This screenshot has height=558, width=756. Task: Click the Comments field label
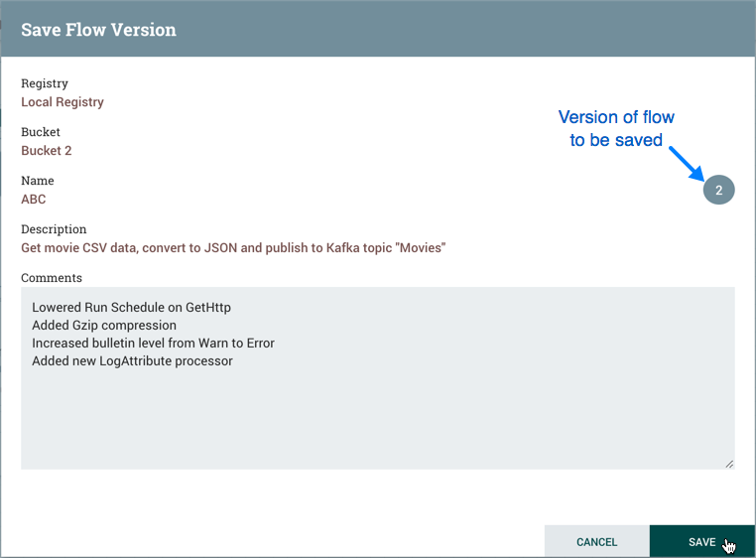click(x=52, y=279)
